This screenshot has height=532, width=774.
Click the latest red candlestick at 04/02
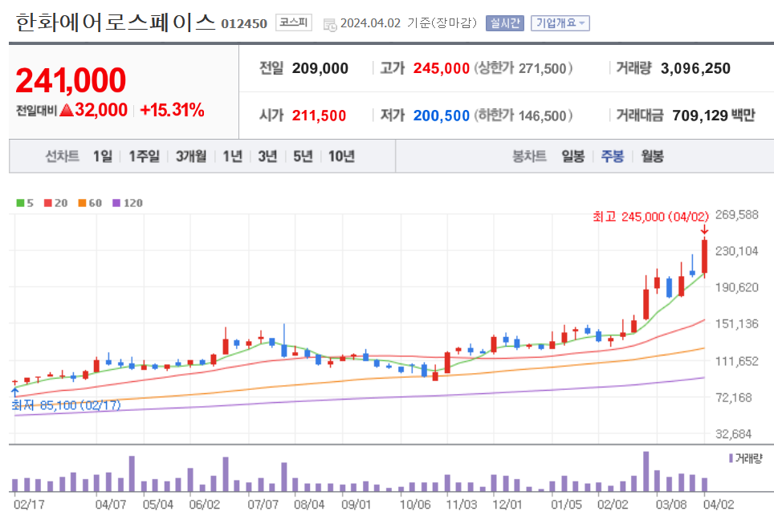tap(704, 257)
